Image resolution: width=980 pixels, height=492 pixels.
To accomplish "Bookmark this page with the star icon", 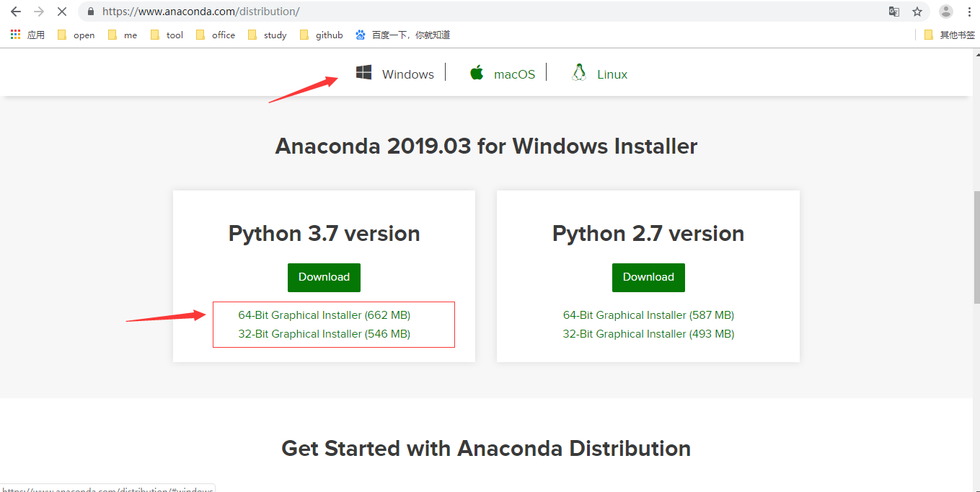I will click(917, 12).
